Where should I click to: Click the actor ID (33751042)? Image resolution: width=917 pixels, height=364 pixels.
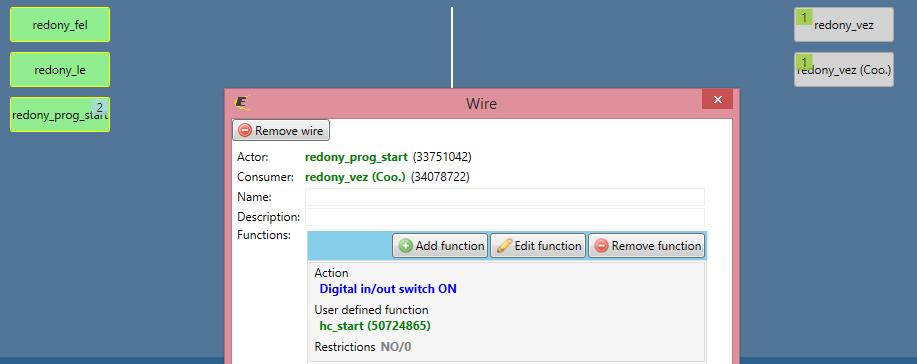(442, 157)
